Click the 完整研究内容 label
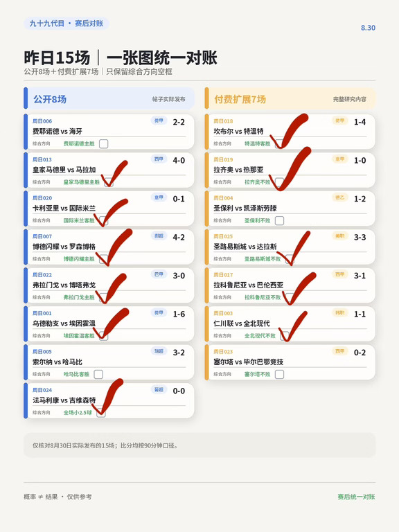This screenshot has width=399, height=532. click(x=349, y=99)
